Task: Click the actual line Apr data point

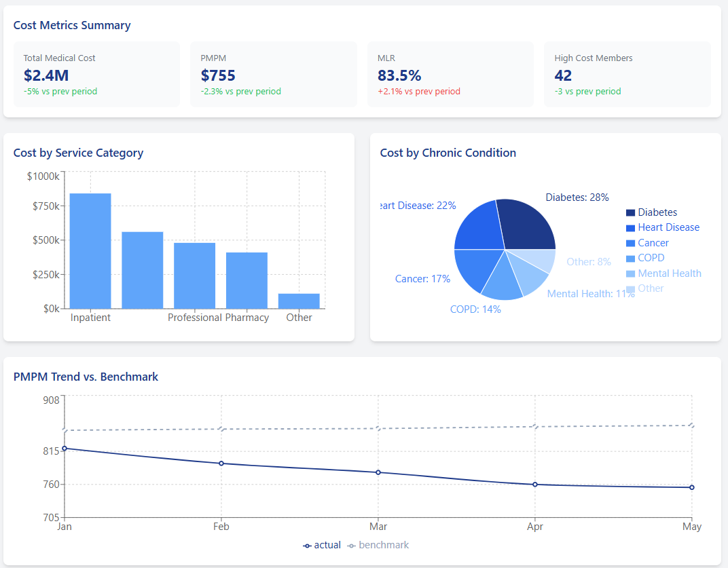Action: click(535, 485)
